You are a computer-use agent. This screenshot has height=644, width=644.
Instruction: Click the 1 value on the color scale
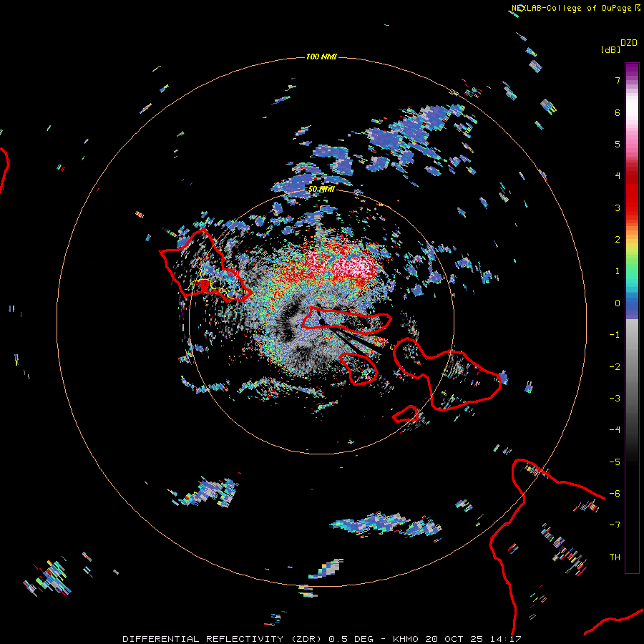point(618,271)
